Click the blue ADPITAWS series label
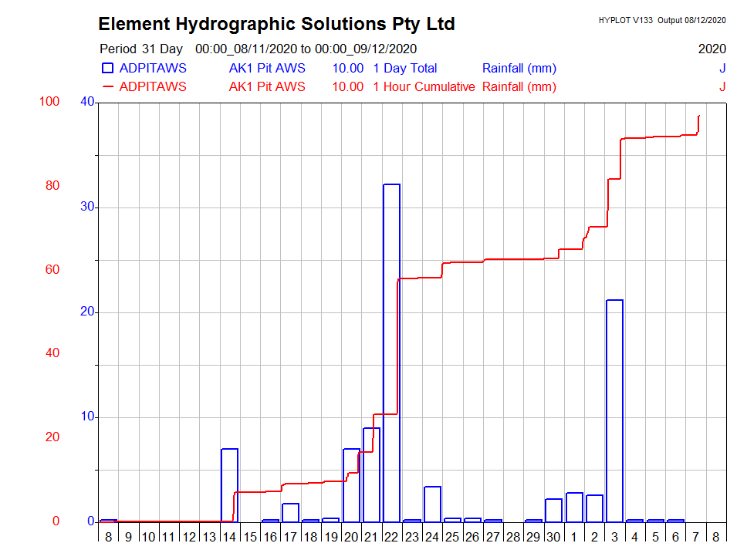 coord(153,68)
